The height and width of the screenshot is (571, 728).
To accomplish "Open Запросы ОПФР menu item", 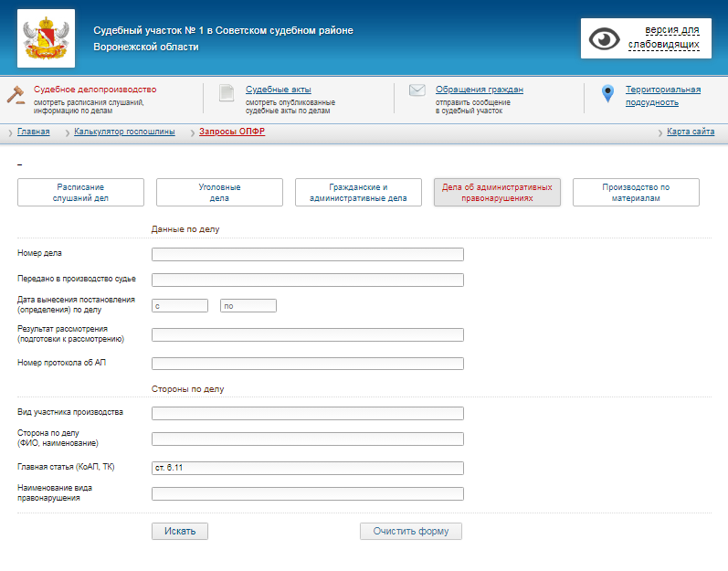I will point(232,132).
